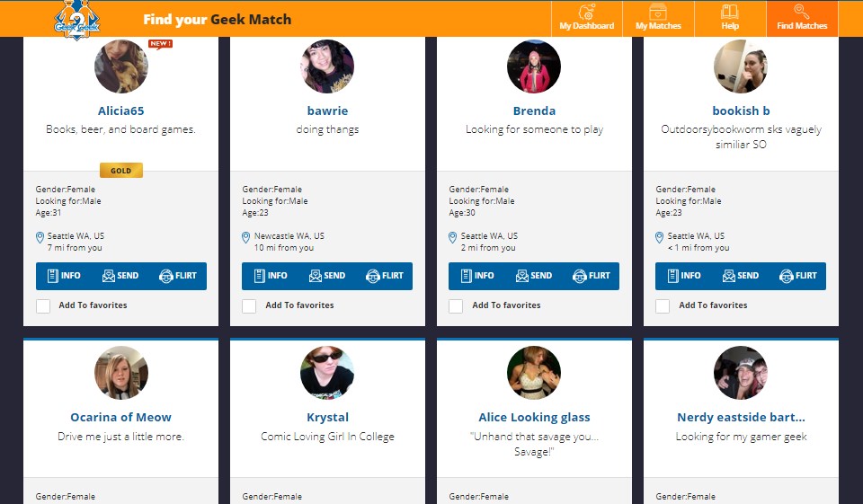Viewport: 863px width, 504px height.
Task: Tick Add To favorites for Brenda
Action: click(456, 306)
